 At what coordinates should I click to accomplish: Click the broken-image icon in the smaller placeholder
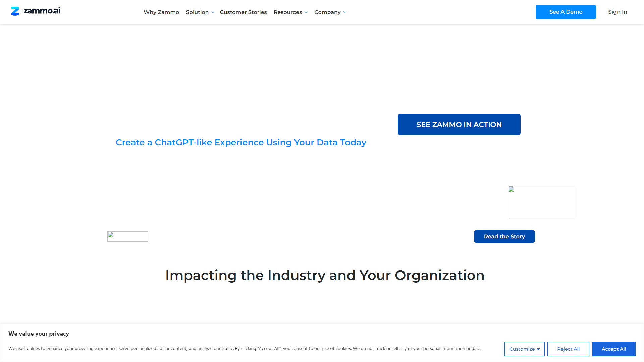pos(111,235)
